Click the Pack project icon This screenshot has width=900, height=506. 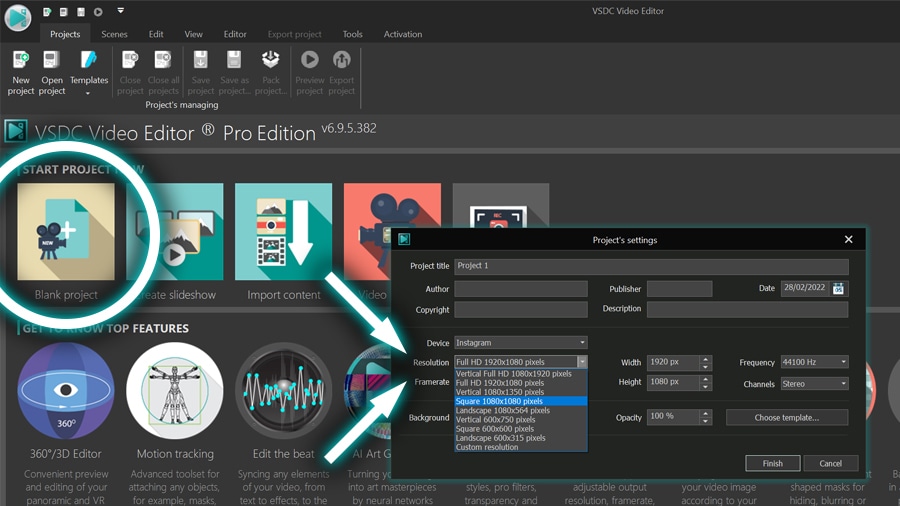pos(270,60)
